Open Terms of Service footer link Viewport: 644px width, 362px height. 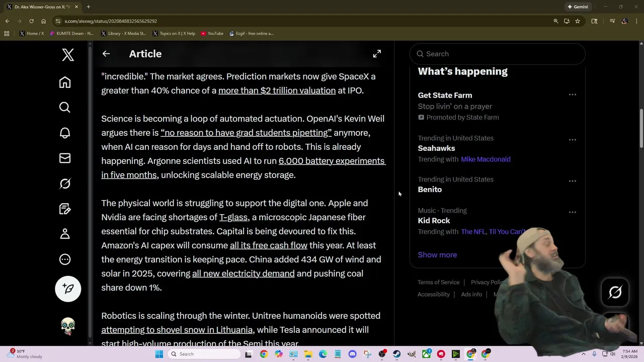point(438,283)
